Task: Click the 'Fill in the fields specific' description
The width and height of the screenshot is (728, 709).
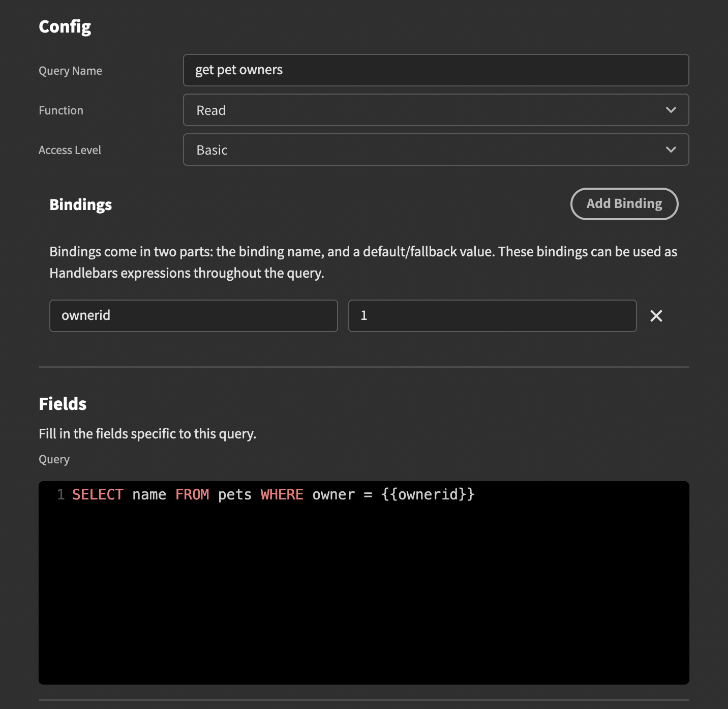Action: pyautogui.click(x=147, y=434)
